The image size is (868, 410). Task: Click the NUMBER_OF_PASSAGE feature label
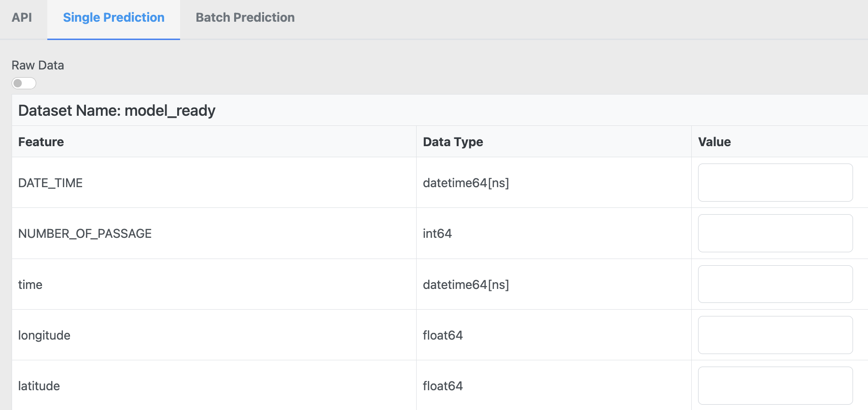[85, 234]
